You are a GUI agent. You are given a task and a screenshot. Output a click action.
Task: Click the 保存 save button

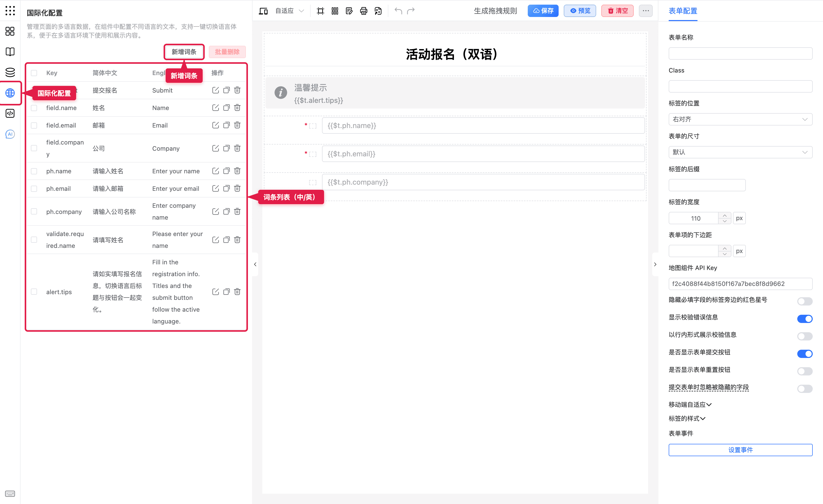[543, 11]
